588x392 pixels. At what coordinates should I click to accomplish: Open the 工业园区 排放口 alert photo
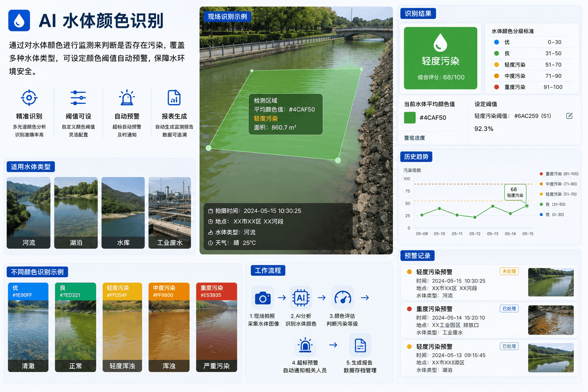(x=551, y=320)
